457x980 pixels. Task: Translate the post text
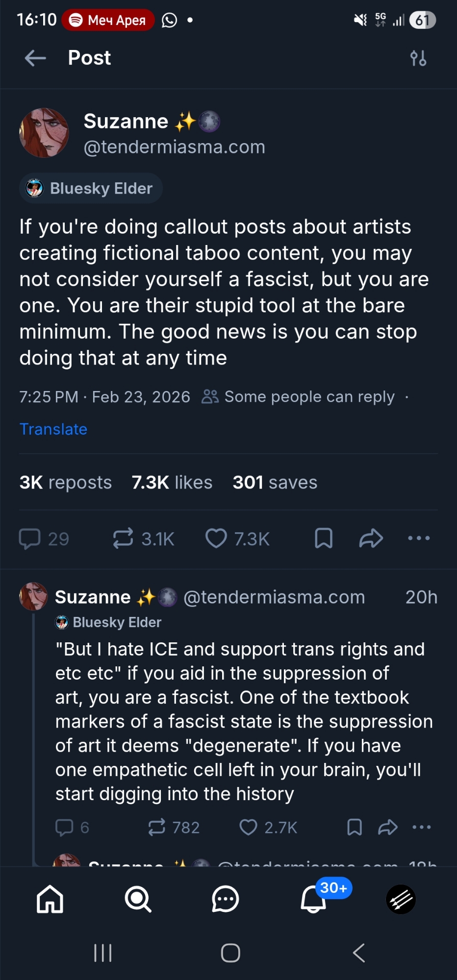point(53,429)
